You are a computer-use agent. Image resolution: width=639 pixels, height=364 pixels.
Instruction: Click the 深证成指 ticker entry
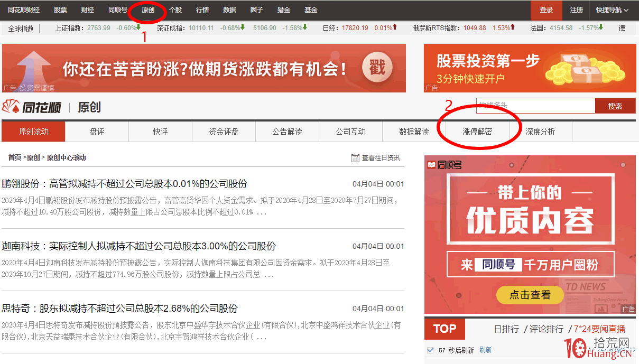click(x=201, y=28)
